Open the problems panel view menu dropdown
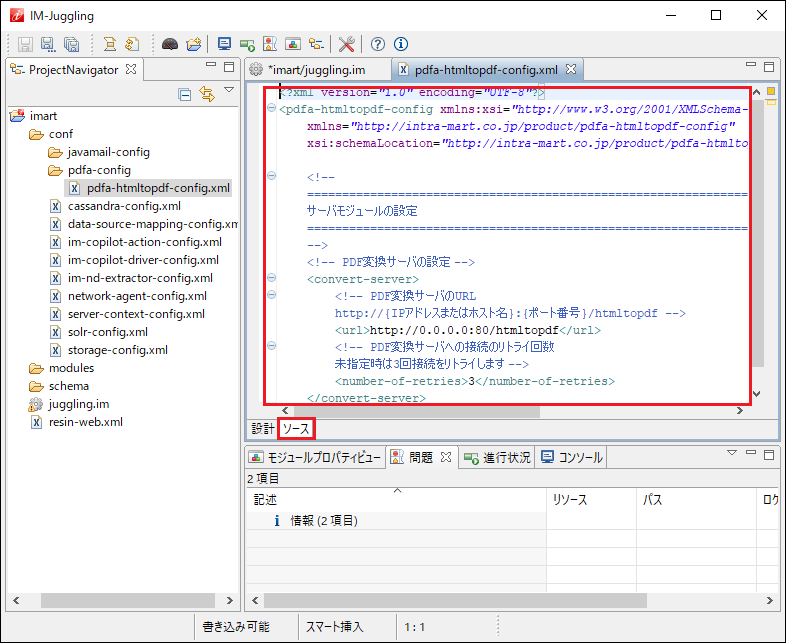 tap(731, 453)
